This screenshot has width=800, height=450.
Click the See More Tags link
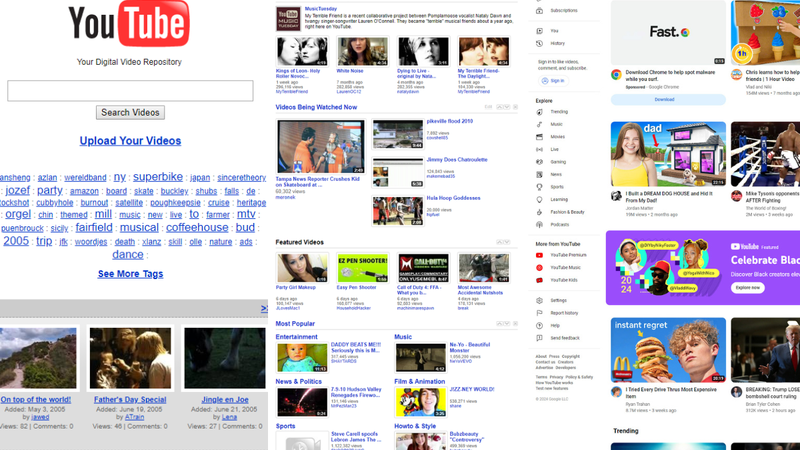point(131,274)
